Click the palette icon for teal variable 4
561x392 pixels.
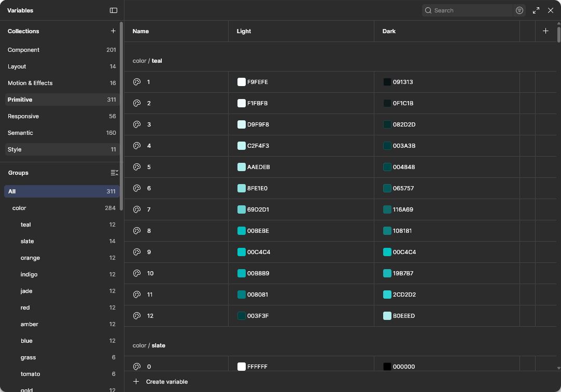(x=137, y=146)
